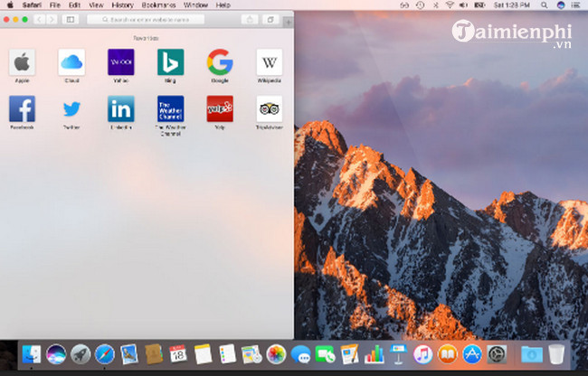Click the Safari address search field
Screen dimensions: 588x376
(156, 19)
